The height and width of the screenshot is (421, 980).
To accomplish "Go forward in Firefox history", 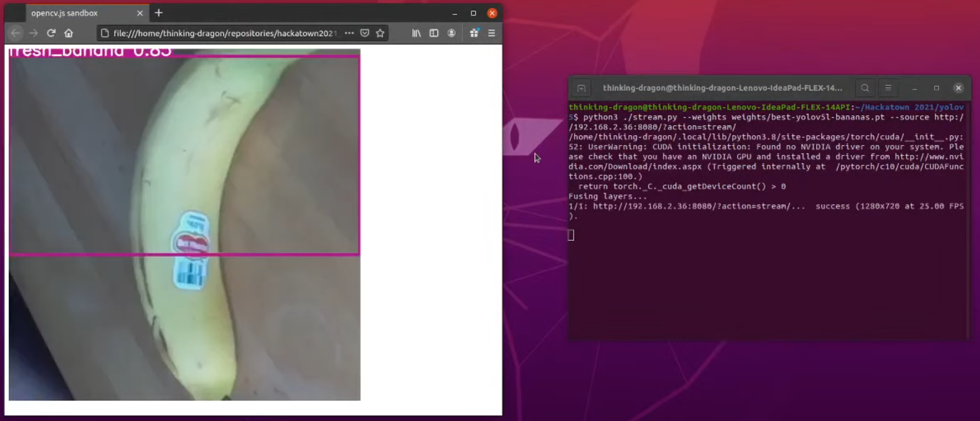I will 34,33.
